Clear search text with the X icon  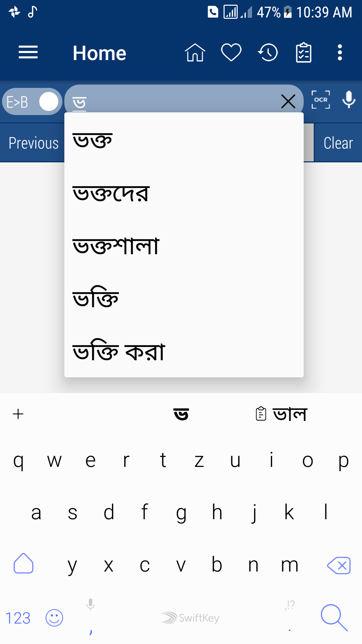click(x=288, y=101)
